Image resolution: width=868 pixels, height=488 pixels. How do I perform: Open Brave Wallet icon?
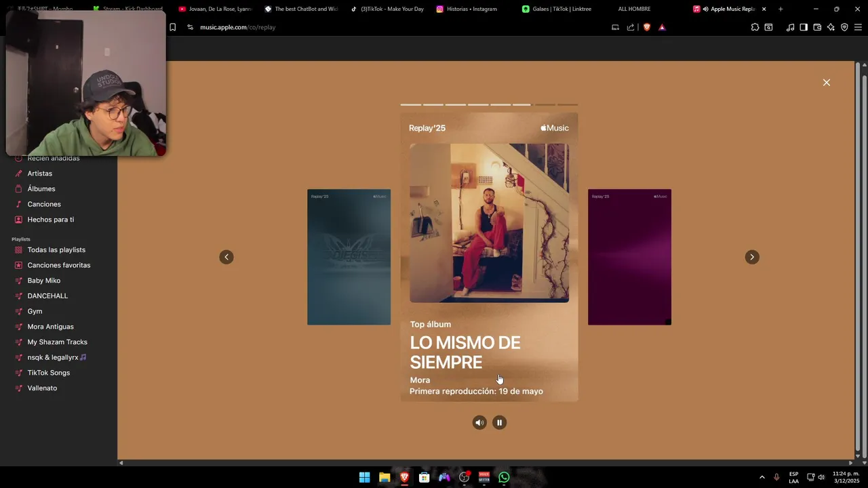(x=817, y=27)
